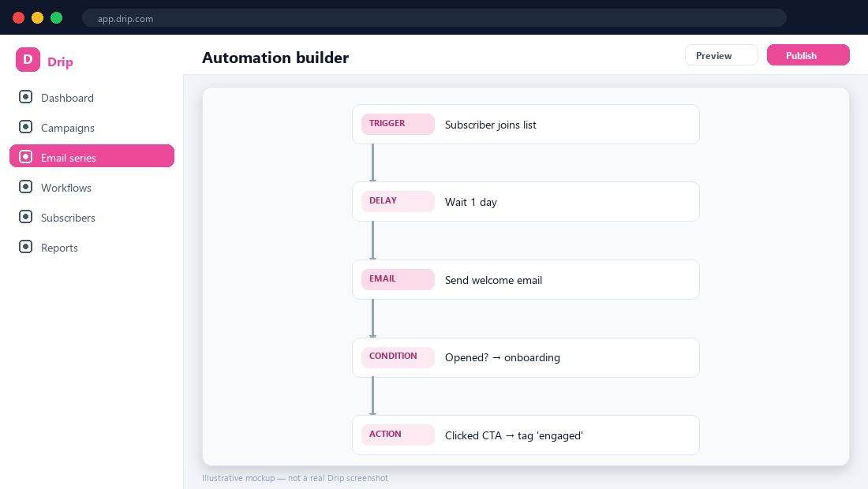Click the Email series sidebar icon
868x489 pixels.
(25, 156)
